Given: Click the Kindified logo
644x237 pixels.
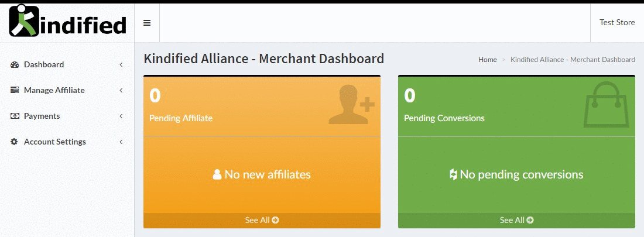Looking at the screenshot, I should click(67, 22).
